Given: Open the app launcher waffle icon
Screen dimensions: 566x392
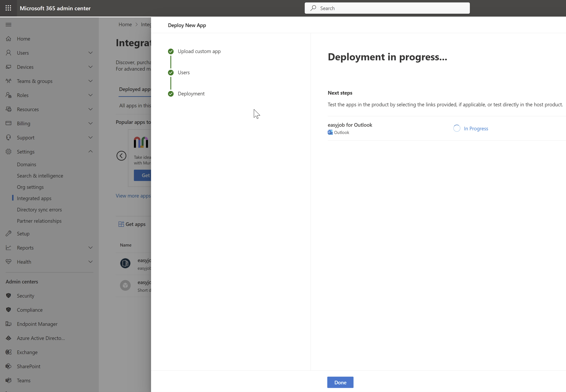Looking at the screenshot, I should point(8,8).
